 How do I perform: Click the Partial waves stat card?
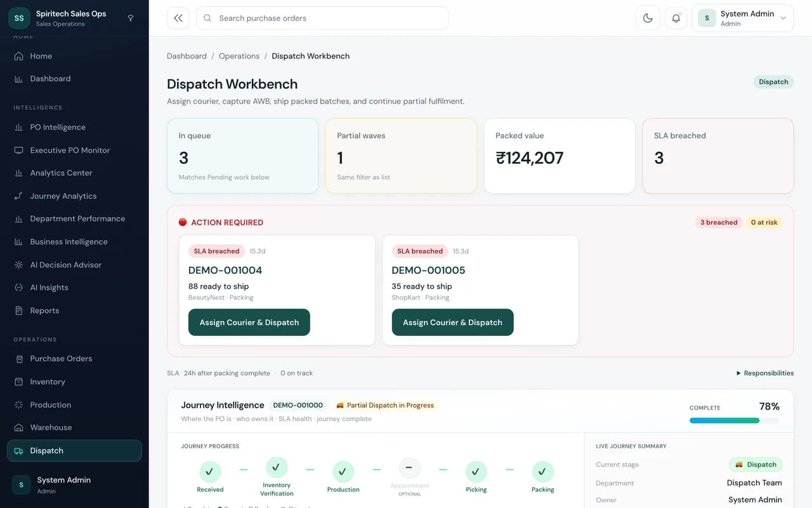pos(401,156)
